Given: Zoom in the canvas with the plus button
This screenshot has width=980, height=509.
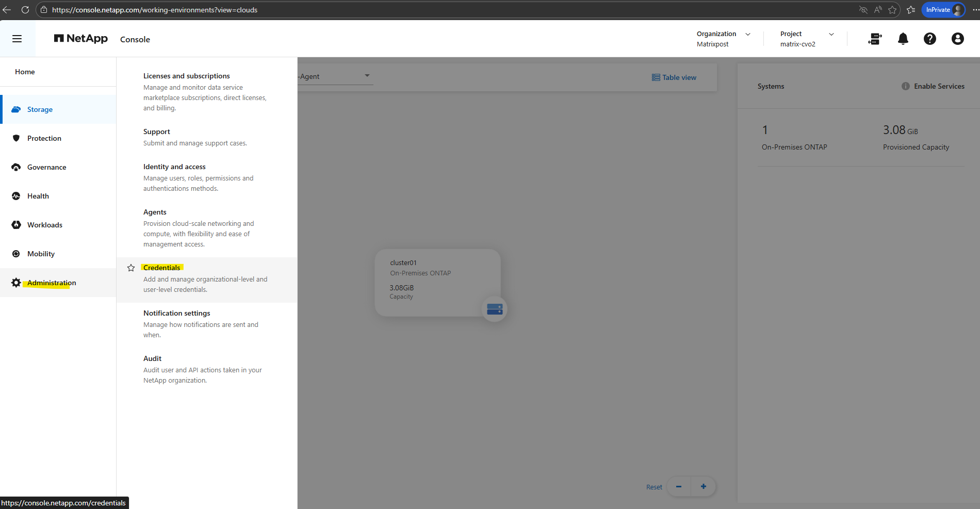Looking at the screenshot, I should (704, 486).
